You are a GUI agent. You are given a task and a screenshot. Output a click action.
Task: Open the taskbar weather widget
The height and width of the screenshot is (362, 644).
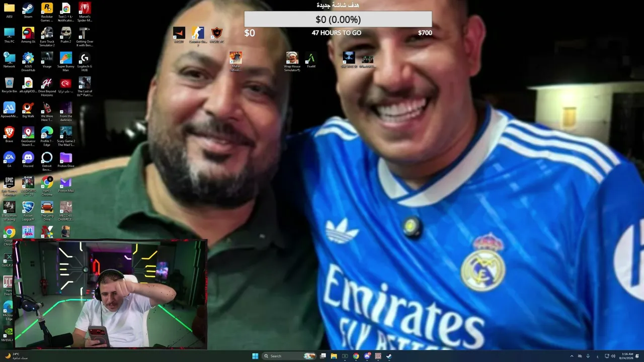[15, 356]
